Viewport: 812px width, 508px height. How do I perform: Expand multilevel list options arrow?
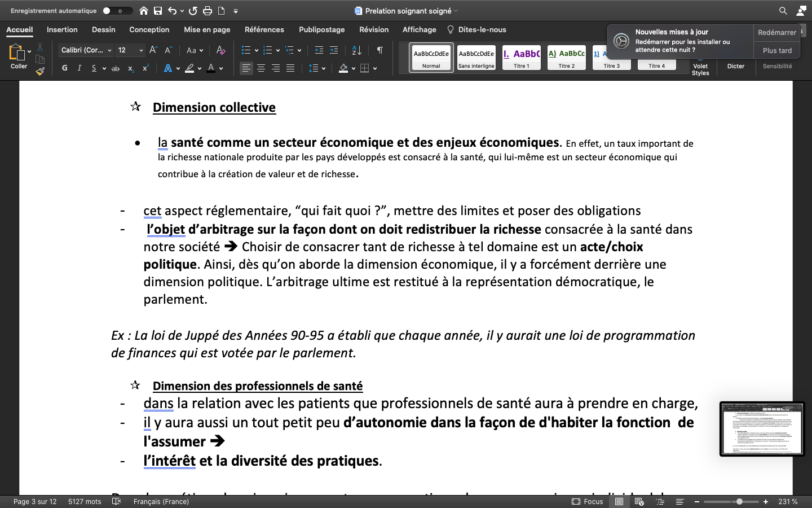pyautogui.click(x=299, y=50)
